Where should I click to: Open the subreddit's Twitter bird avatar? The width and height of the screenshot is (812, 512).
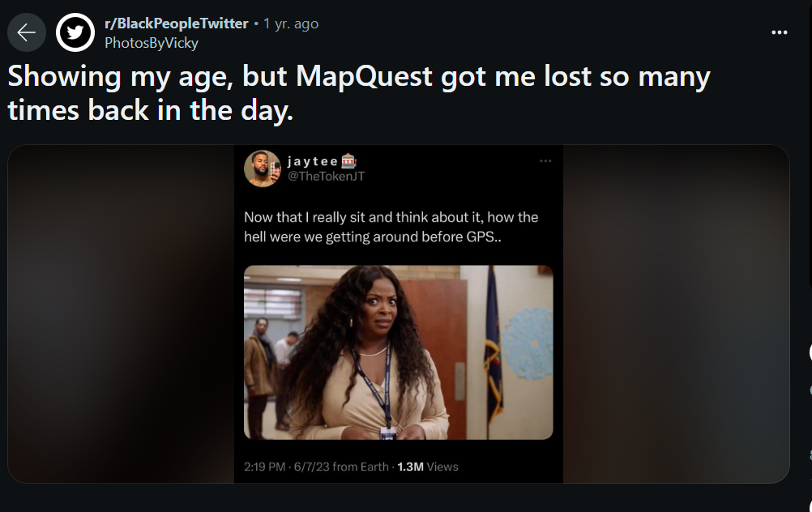[x=75, y=32]
